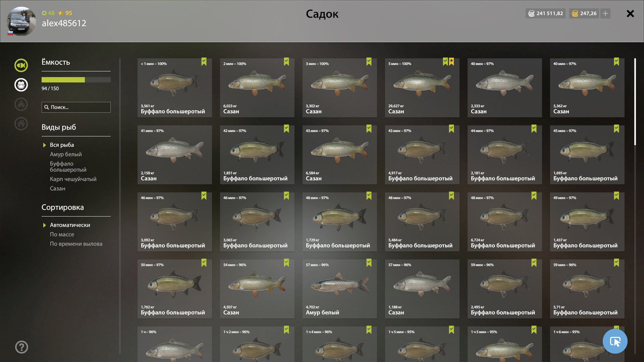The image size is (644, 362).
Task: Toggle bookmark on 1,851 кг Буффало большеротый
Action: pyautogui.click(x=286, y=129)
